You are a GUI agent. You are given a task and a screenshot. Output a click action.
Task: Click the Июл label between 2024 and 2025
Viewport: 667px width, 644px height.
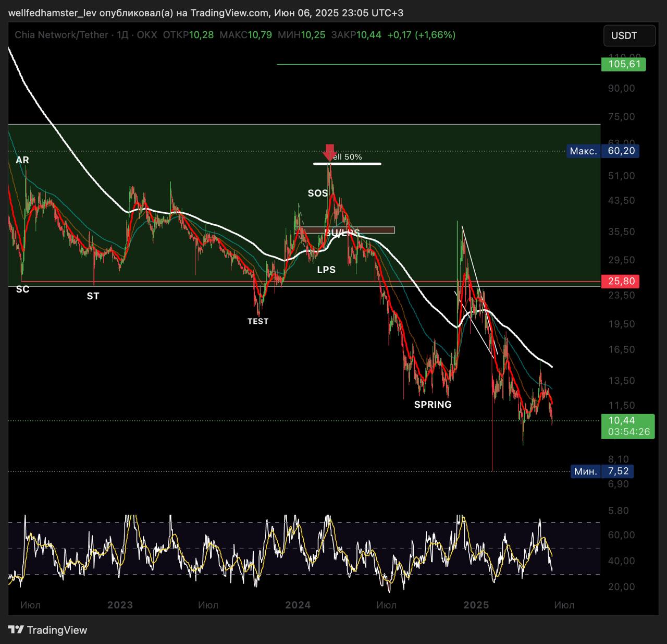386,605
